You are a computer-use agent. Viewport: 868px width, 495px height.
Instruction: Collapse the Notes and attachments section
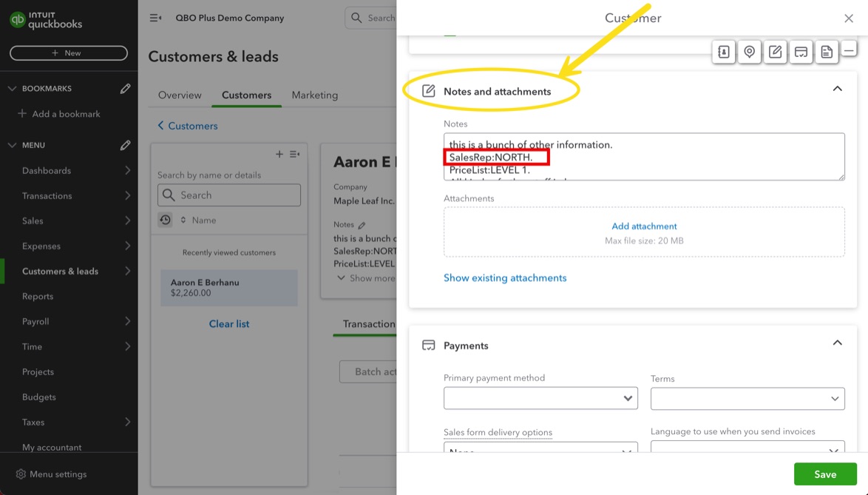(837, 89)
